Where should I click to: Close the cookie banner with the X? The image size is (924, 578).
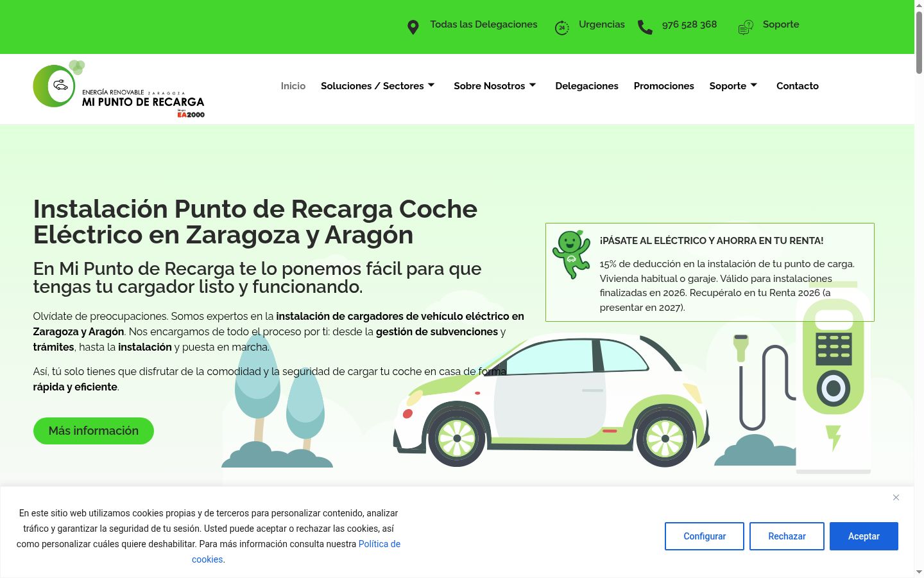click(x=896, y=498)
